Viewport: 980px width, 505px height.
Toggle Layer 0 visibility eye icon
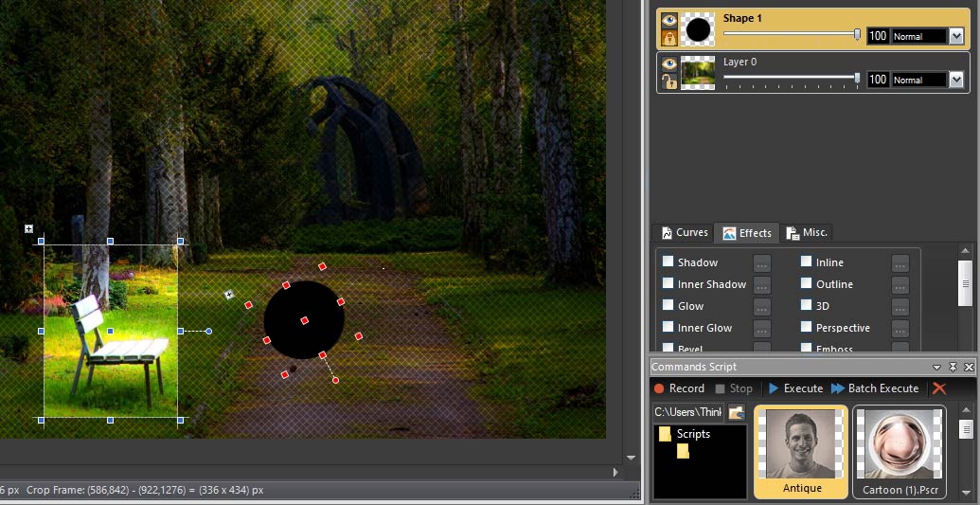tap(669, 63)
